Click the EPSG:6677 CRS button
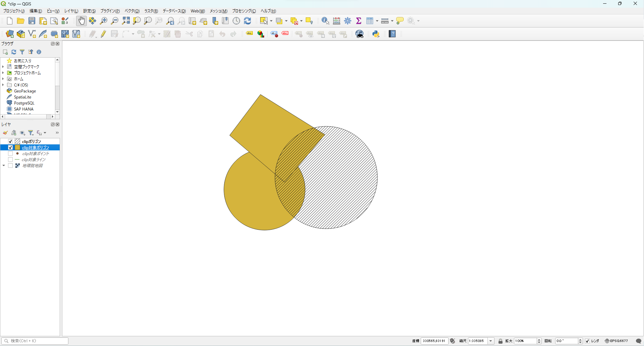The height and width of the screenshot is (346, 644). click(x=617, y=341)
